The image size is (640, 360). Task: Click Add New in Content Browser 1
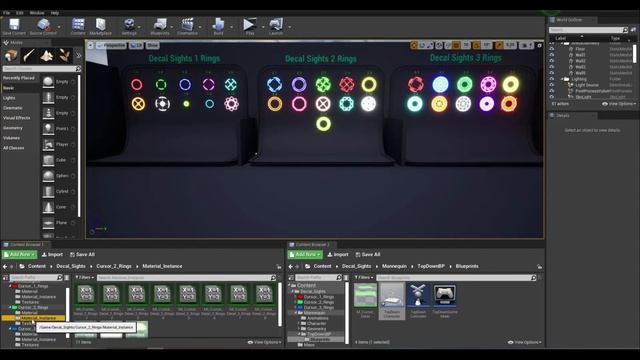pos(19,254)
